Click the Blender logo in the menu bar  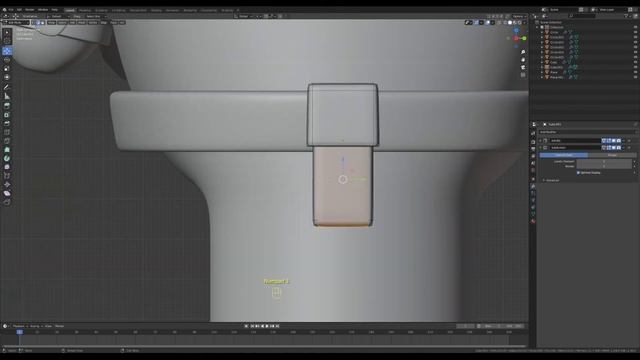4,10
